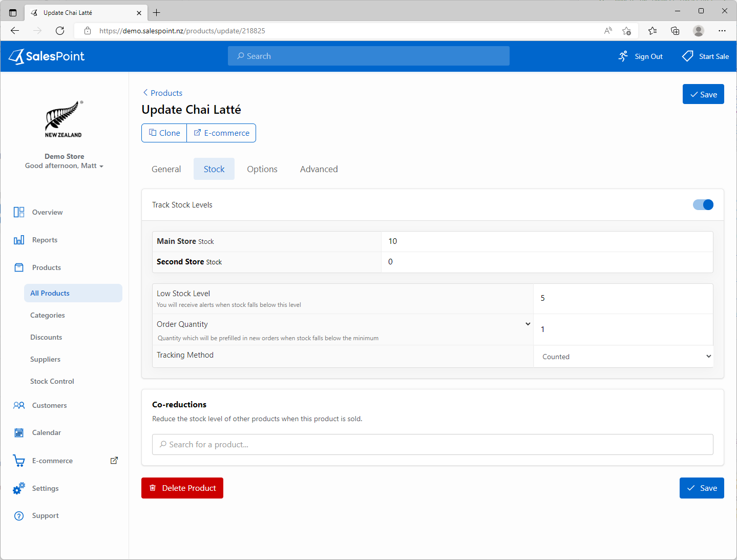Viewport: 737px width, 560px height.
Task: Open the Customers section
Action: click(49, 405)
